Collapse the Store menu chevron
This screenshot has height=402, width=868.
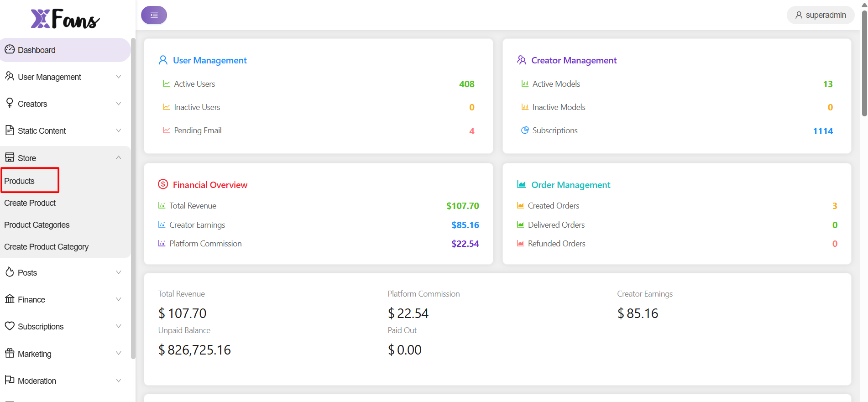coord(119,158)
